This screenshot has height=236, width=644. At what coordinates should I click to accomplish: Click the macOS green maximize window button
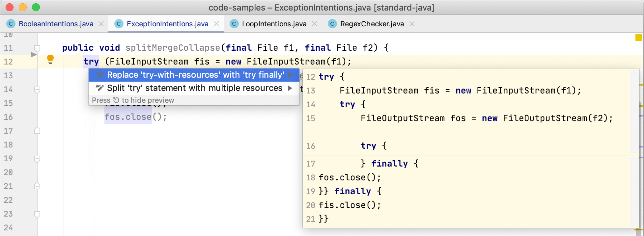click(36, 7)
